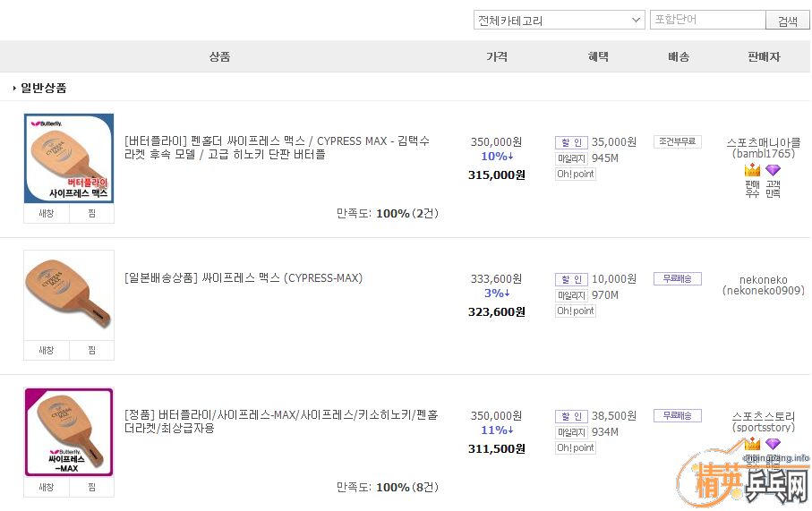The image size is (812, 511).
Task: Click the 조건부무료 shipping badge
Action: click(678, 141)
